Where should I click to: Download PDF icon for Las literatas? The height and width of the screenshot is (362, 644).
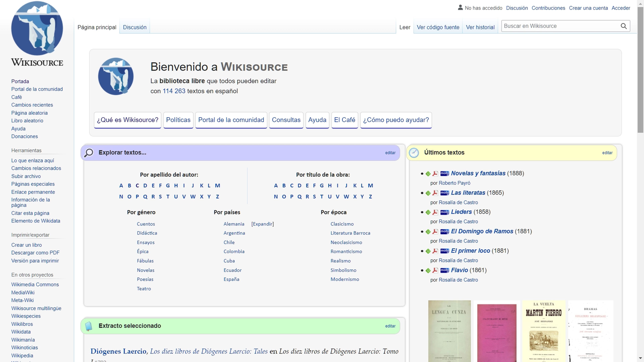(435, 193)
